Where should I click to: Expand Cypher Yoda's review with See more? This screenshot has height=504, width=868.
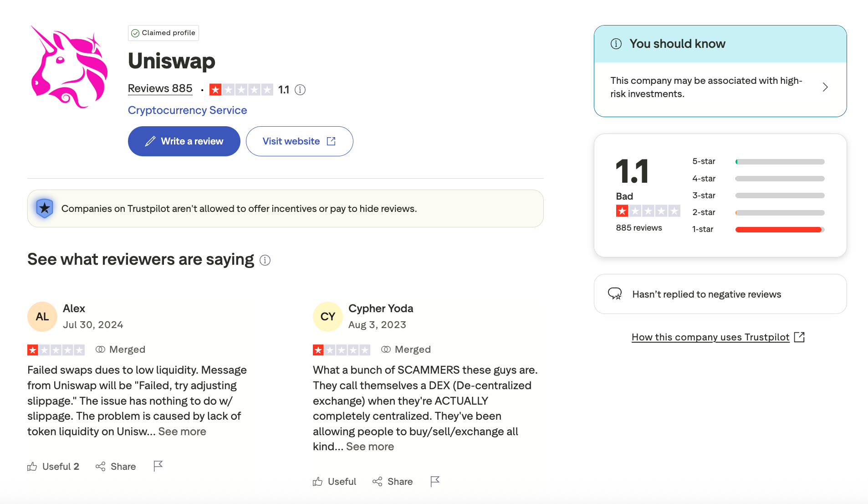point(370,447)
